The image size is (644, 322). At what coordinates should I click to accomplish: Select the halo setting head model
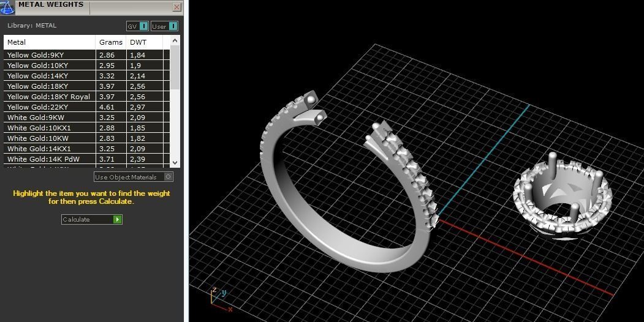click(563, 197)
